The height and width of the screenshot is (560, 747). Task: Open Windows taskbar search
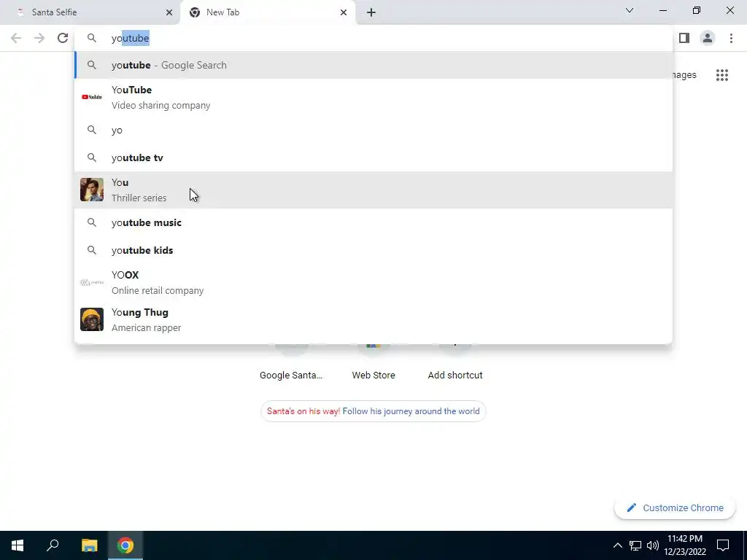[53, 545]
